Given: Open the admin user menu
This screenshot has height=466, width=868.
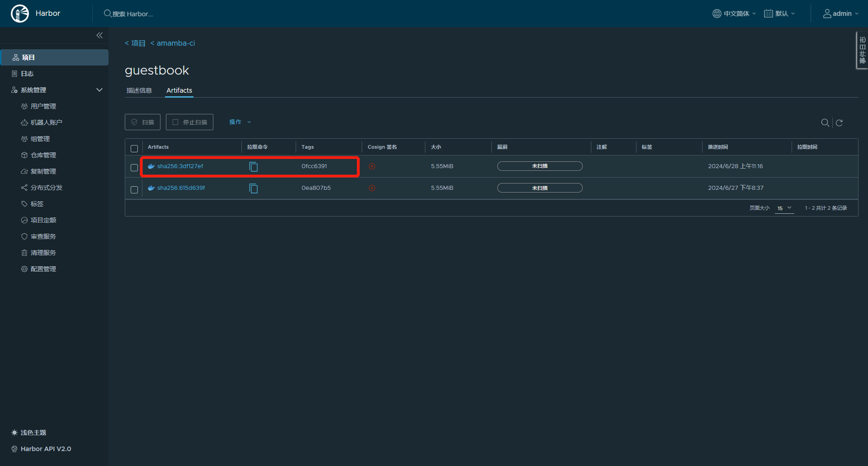Looking at the screenshot, I should pyautogui.click(x=840, y=14).
